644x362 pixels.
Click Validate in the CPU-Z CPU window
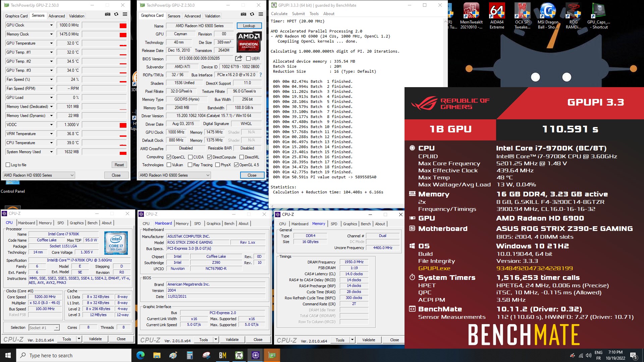95,339
